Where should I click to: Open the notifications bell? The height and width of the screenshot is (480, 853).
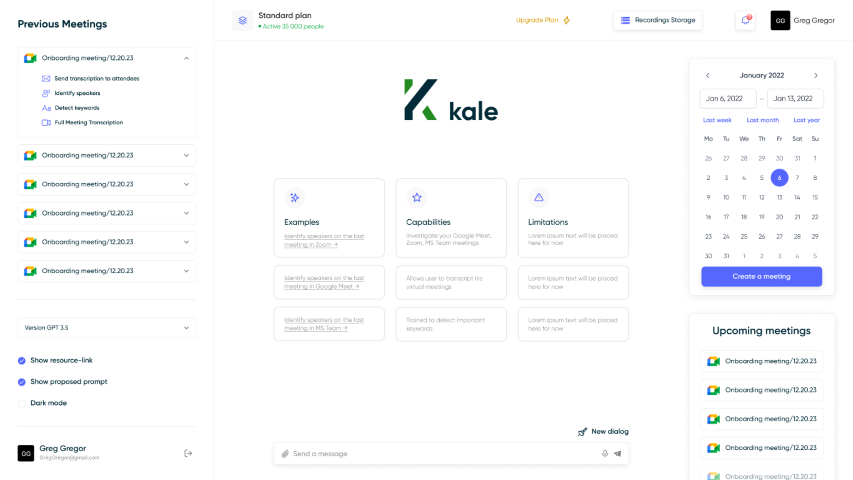[745, 20]
